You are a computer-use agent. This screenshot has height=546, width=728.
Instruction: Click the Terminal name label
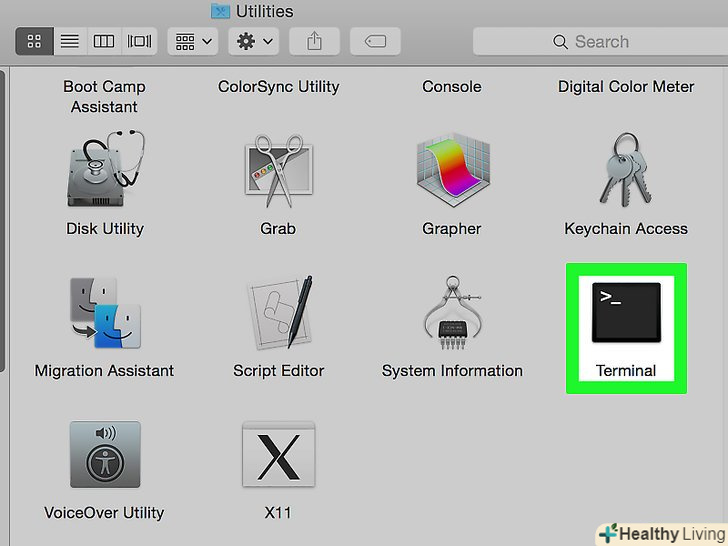[626, 371]
